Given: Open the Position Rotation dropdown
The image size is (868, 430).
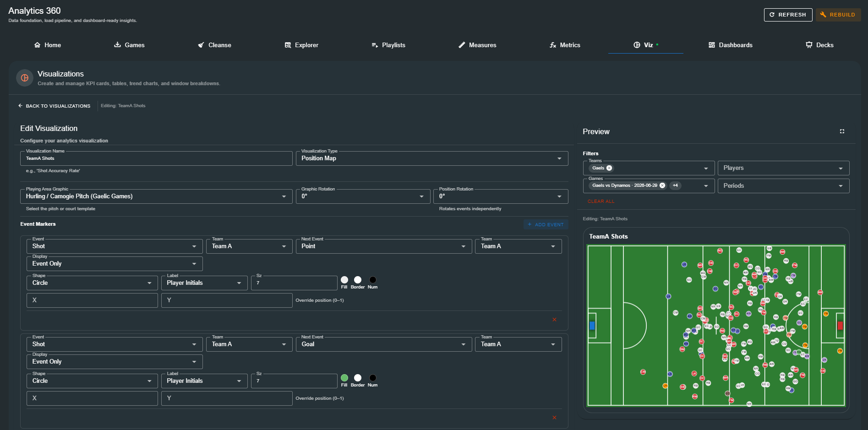Looking at the screenshot, I should click(501, 196).
